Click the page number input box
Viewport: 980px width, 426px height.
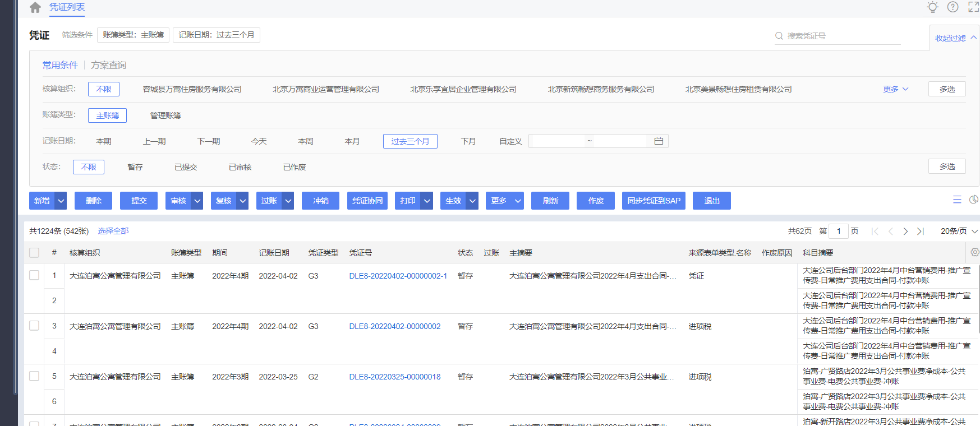pos(838,231)
